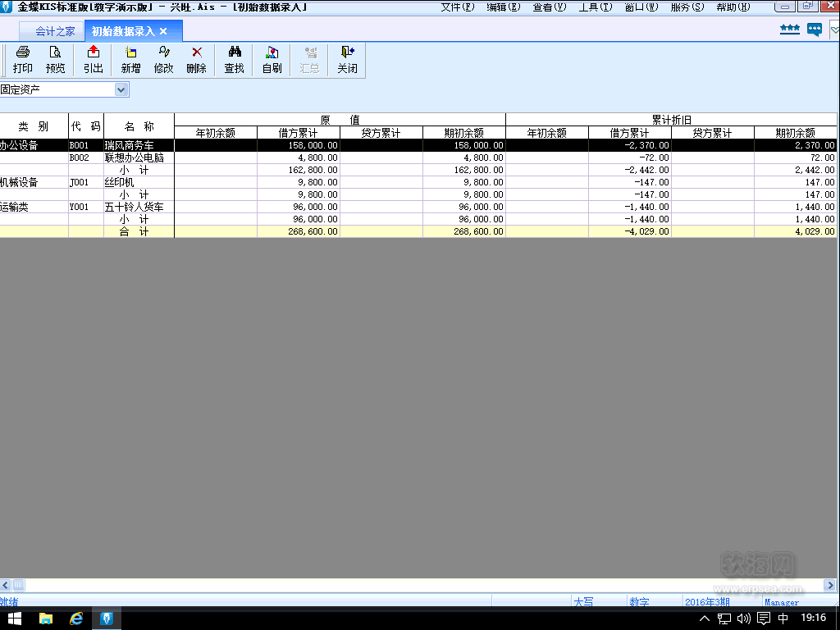The width and height of the screenshot is (840, 630).
Task: Select the 机械设备 category cell
Action: coord(34,182)
